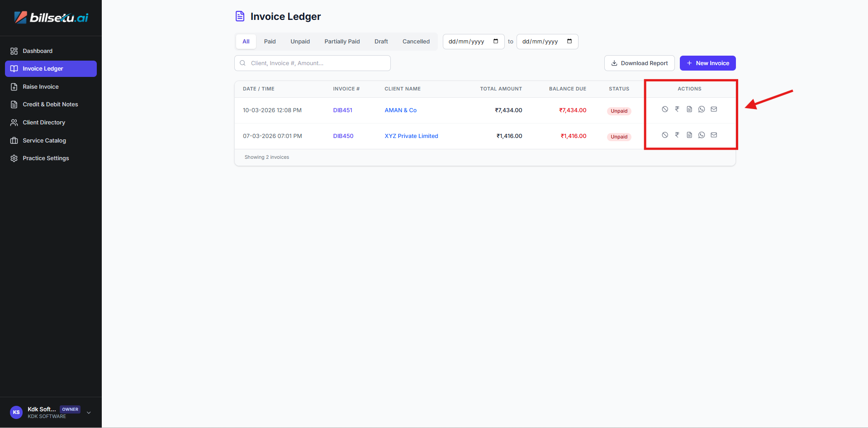Open the start date calendar picker
This screenshot has width=868, height=428.
point(495,41)
